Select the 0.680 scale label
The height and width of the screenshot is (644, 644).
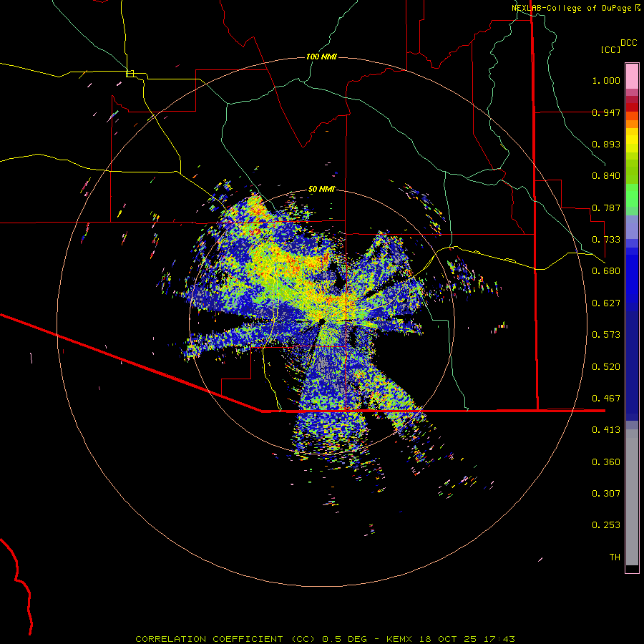tap(606, 271)
